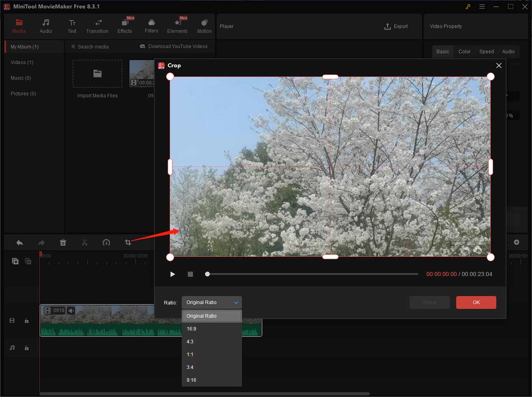532x397 pixels.
Task: Choose 16:9 from the ratio list
Action: (192, 329)
